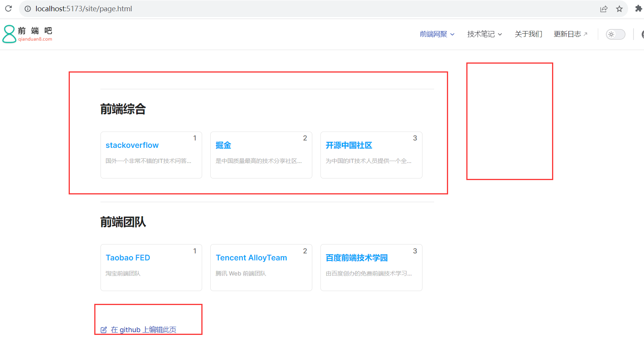Click the 前端吧 site logo
This screenshot has width=644, height=338.
(27, 34)
